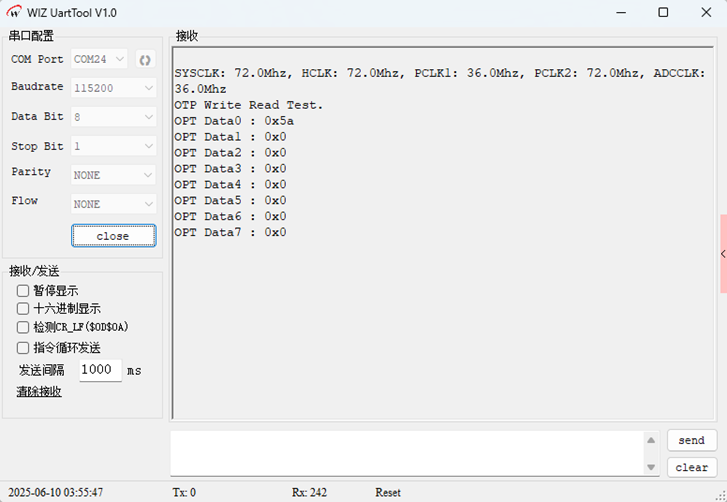The width and height of the screenshot is (727, 502).
Task: Click the COM port refresh icon
Action: tap(144, 60)
